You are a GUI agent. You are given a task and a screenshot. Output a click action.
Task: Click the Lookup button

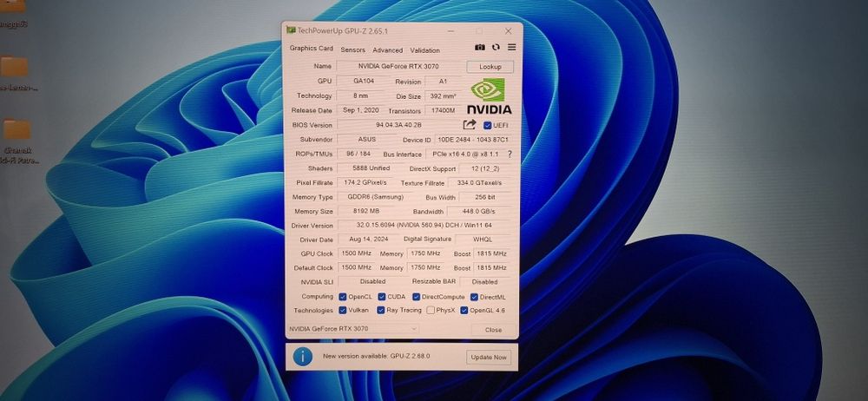pos(490,67)
